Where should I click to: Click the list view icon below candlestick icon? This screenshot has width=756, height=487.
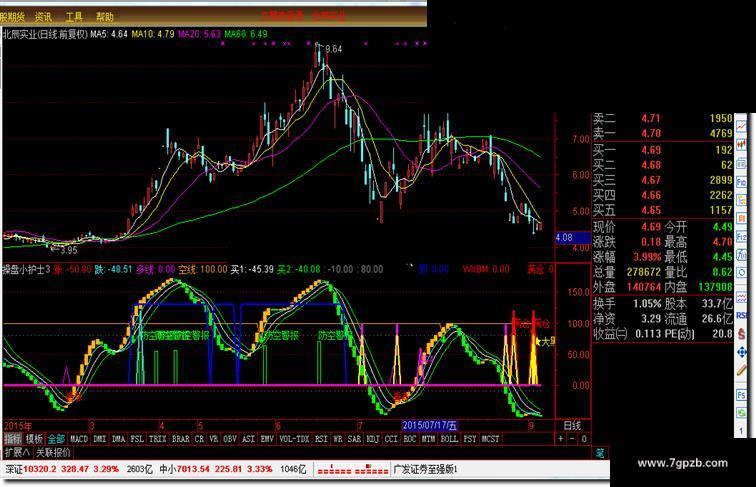point(742,164)
